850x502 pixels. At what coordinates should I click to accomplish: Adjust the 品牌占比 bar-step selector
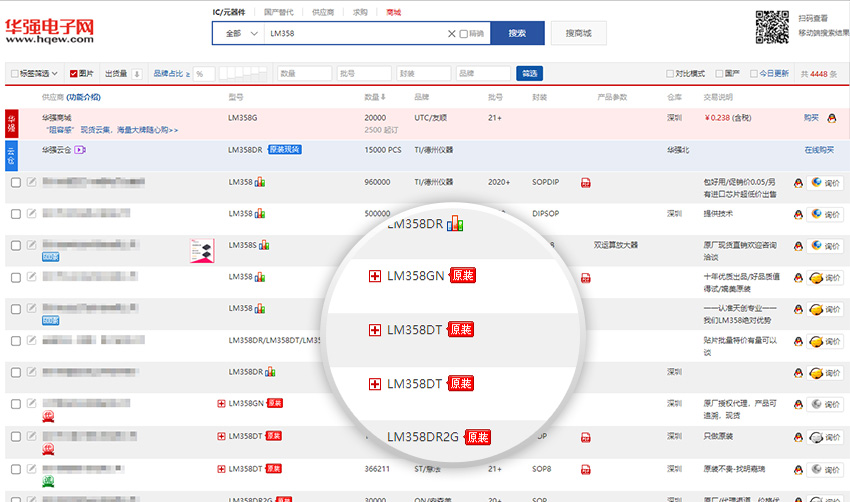click(x=242, y=73)
